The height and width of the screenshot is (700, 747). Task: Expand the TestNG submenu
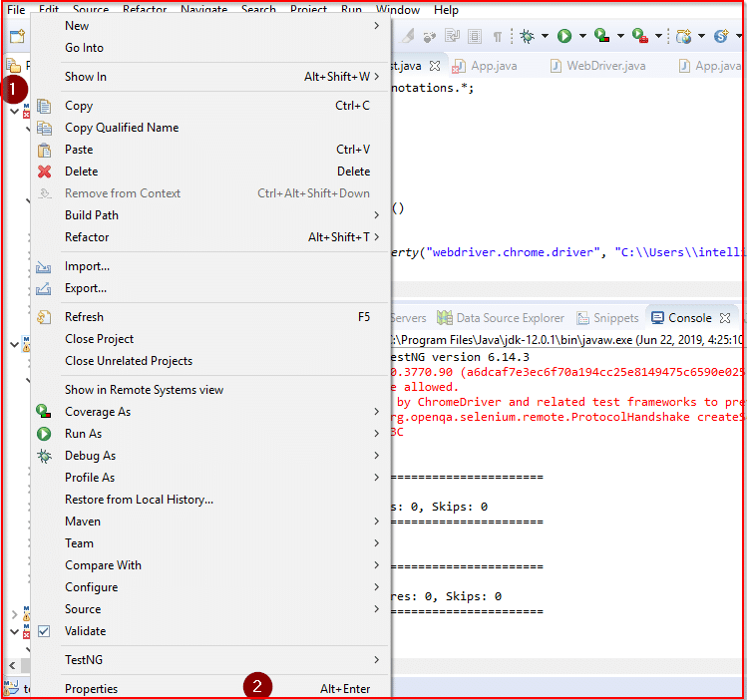(x=210, y=660)
